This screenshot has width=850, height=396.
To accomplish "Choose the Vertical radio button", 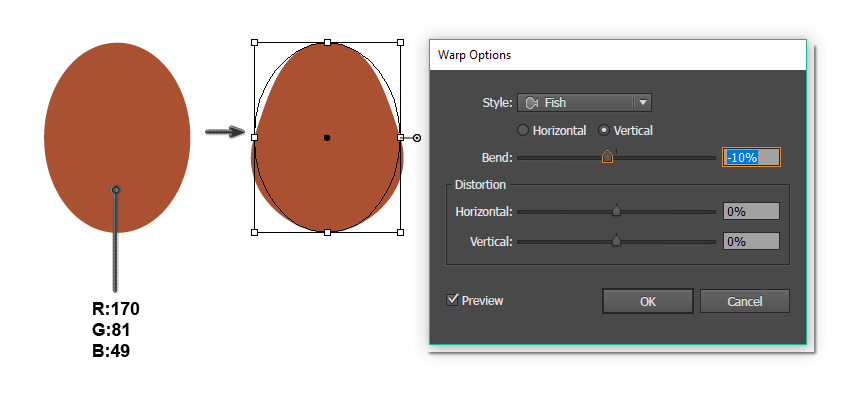I will [x=604, y=131].
